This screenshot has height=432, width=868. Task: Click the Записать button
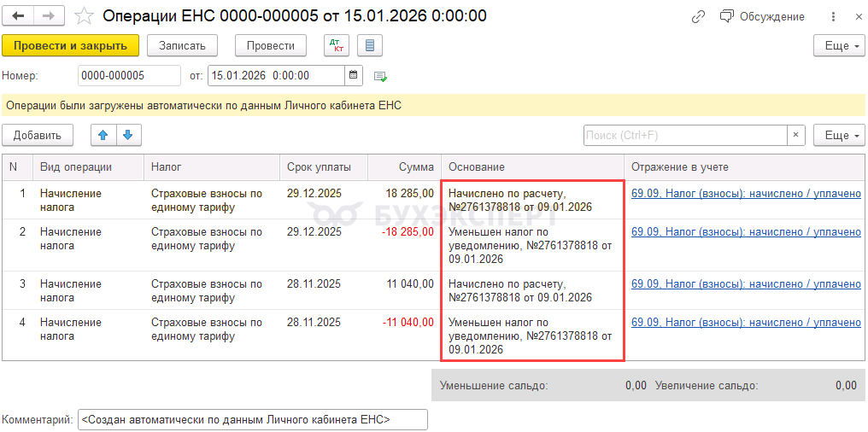[x=182, y=45]
